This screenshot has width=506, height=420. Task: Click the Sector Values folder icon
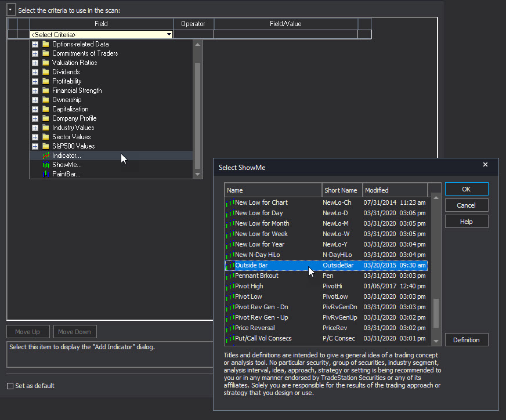(46, 137)
